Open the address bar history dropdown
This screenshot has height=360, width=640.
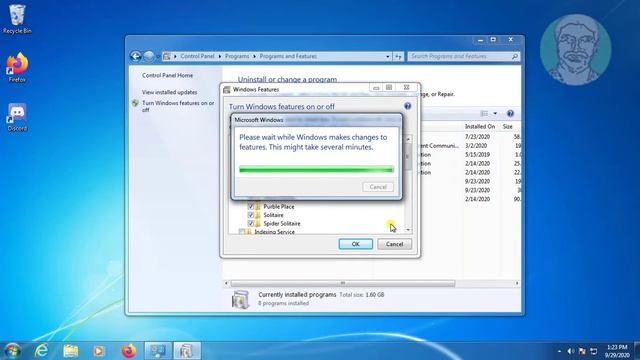pos(388,56)
